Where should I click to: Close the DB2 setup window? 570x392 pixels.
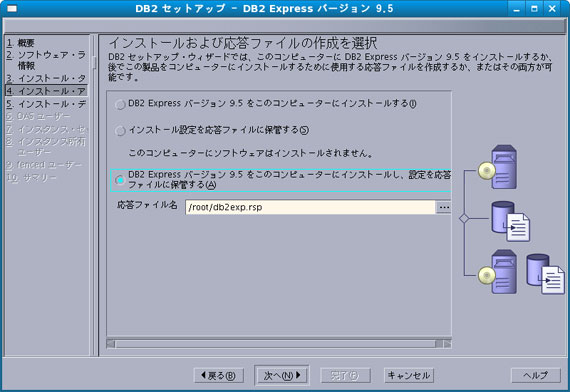tap(552, 8)
